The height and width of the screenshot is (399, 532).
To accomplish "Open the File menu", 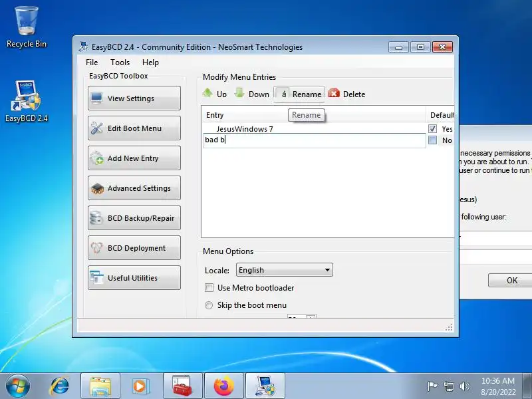I will (92, 63).
